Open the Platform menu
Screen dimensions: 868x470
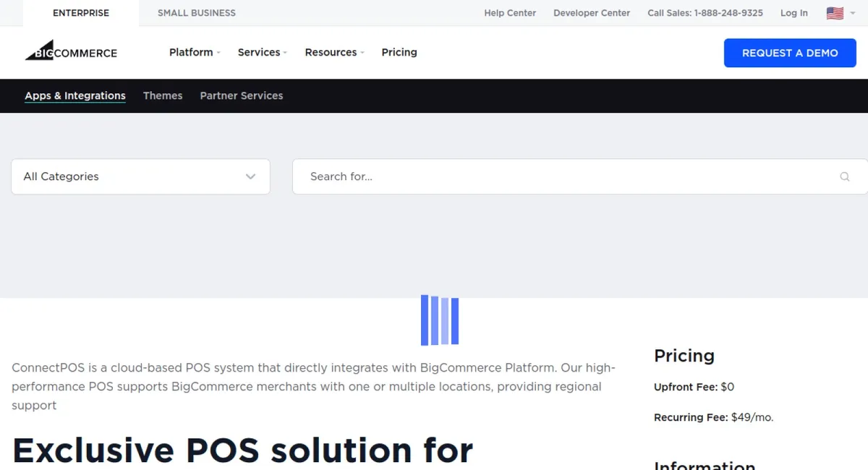(x=195, y=52)
